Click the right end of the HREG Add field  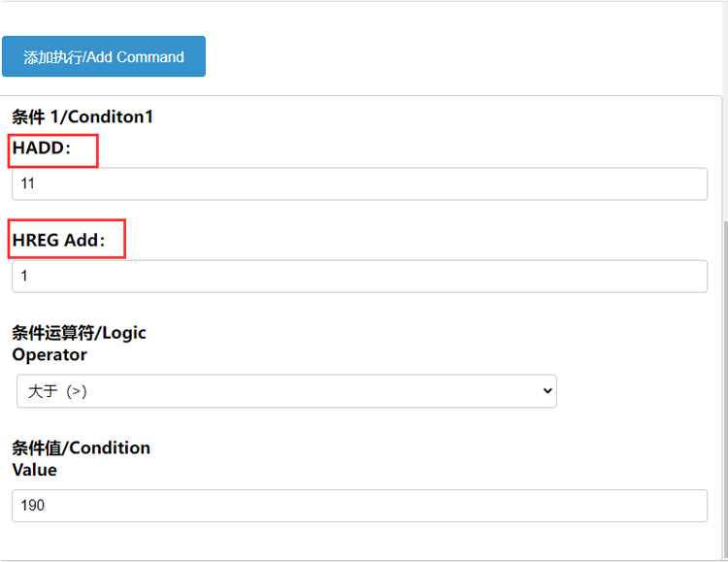coord(696,277)
